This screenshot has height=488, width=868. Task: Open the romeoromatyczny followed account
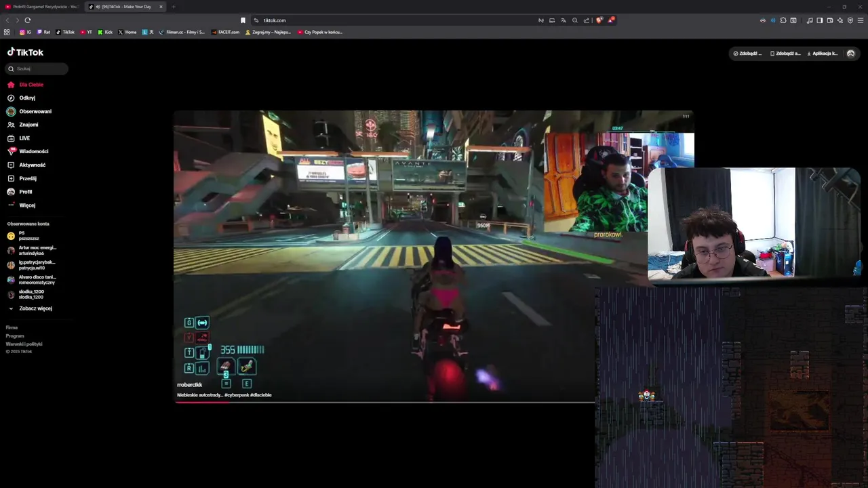[x=32, y=279]
